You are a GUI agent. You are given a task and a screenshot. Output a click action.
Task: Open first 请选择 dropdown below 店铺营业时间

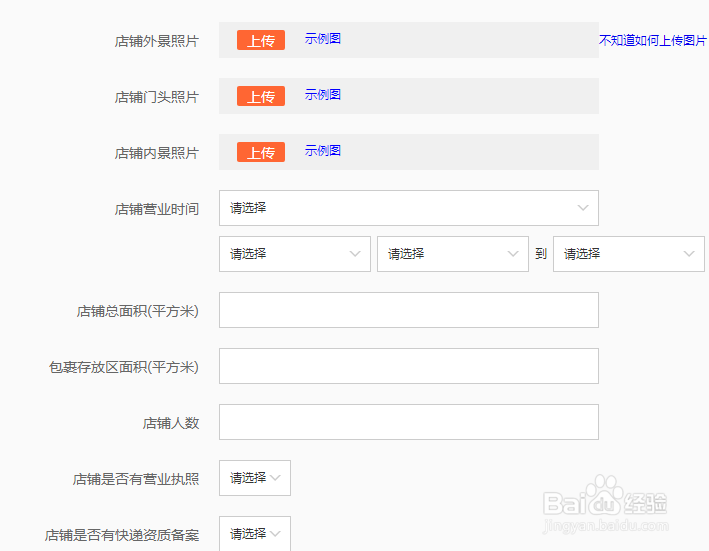point(295,254)
